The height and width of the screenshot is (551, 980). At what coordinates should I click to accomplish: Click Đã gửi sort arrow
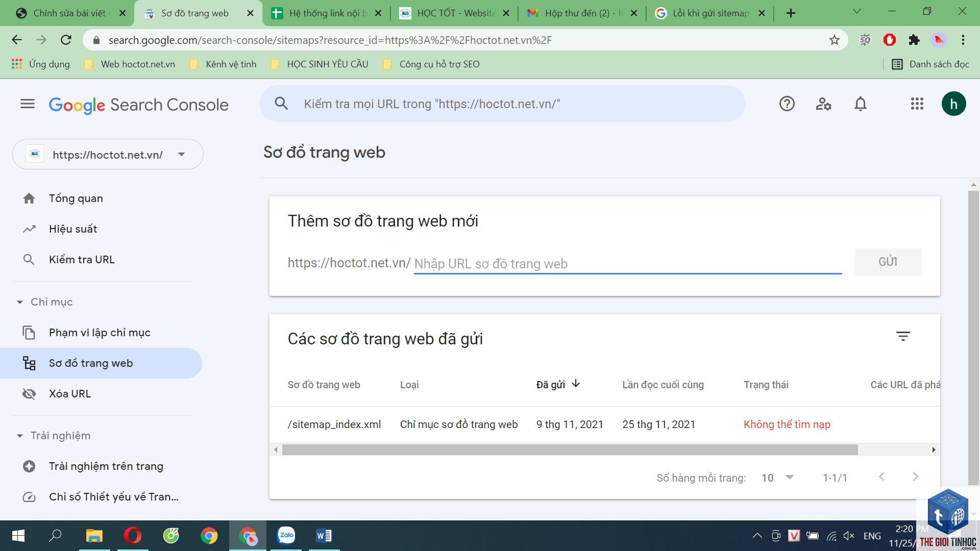click(x=576, y=384)
